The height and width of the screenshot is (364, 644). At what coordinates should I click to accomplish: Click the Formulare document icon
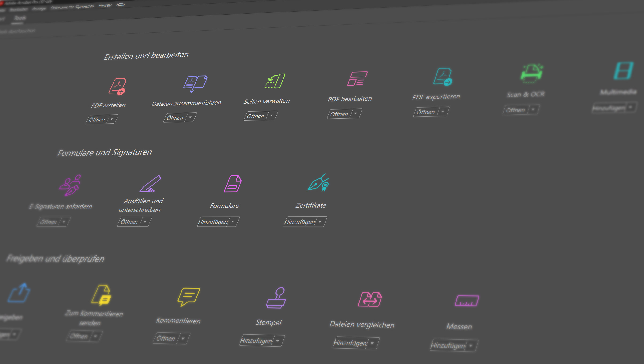click(x=232, y=184)
